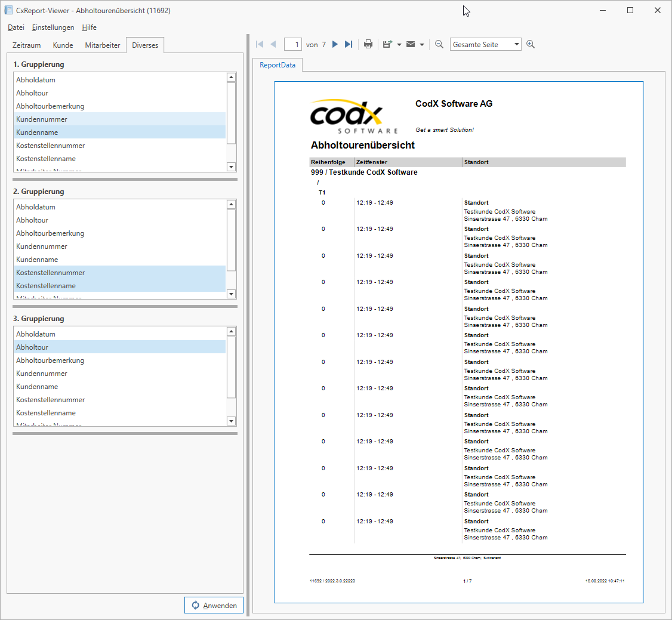Go to the previous report page
The height and width of the screenshot is (620, 672).
click(273, 44)
